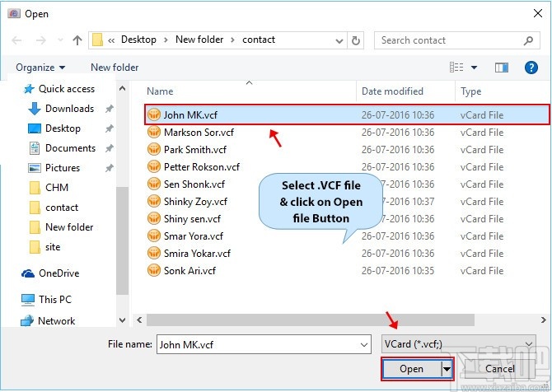Open the recent locations dropdown arrow
Viewport: 552px width, 392px height.
[x=60, y=40]
